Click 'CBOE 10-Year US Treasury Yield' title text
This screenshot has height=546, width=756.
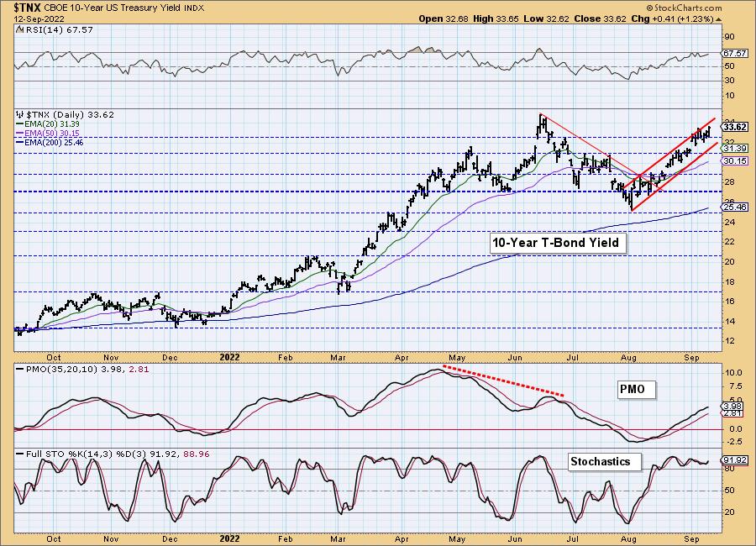coord(113,8)
